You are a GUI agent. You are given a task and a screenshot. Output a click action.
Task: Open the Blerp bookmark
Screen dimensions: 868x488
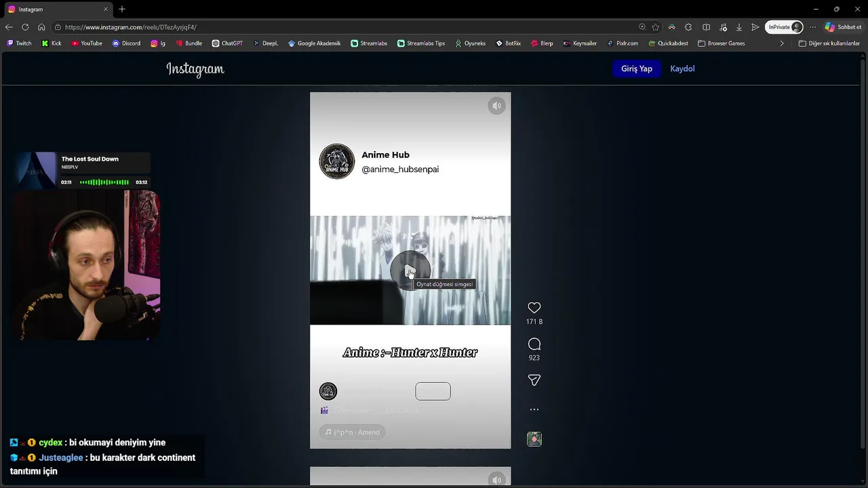pos(542,43)
